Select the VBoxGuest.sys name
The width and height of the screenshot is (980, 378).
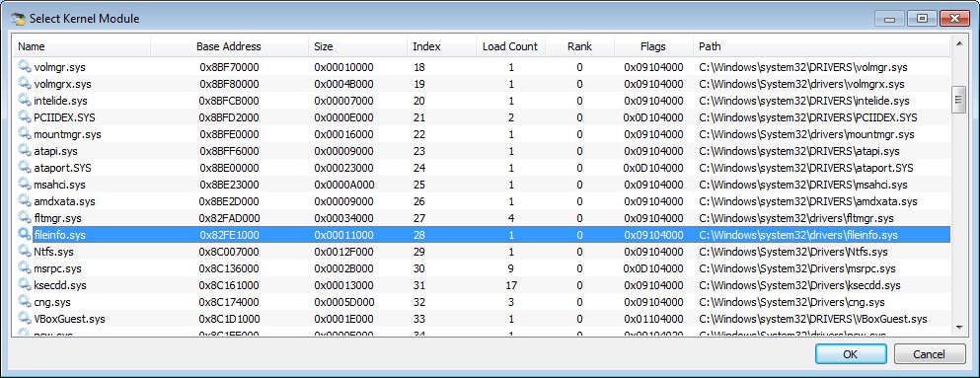69,319
